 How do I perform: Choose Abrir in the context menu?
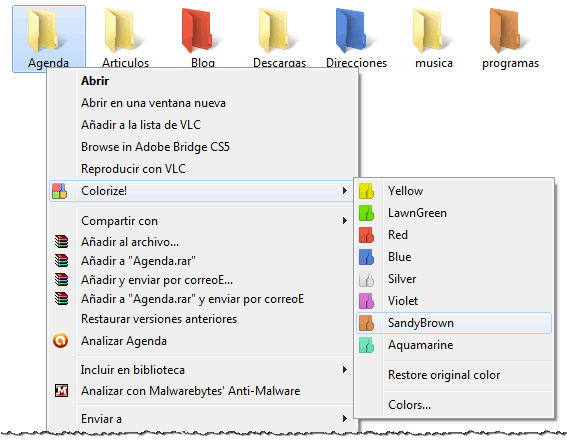coord(95,81)
